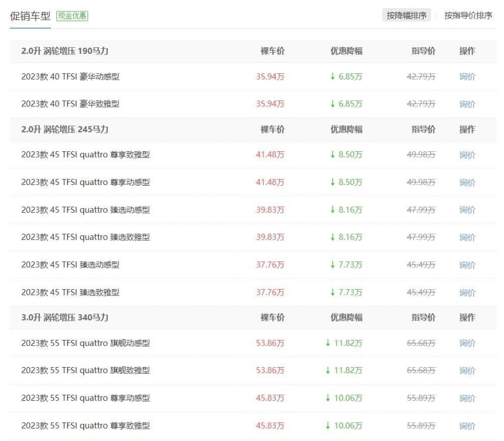This screenshot has width=504, height=441.
Task: Click the 3.0升 涡轮增压 340马力 group header
Action: coord(64,317)
